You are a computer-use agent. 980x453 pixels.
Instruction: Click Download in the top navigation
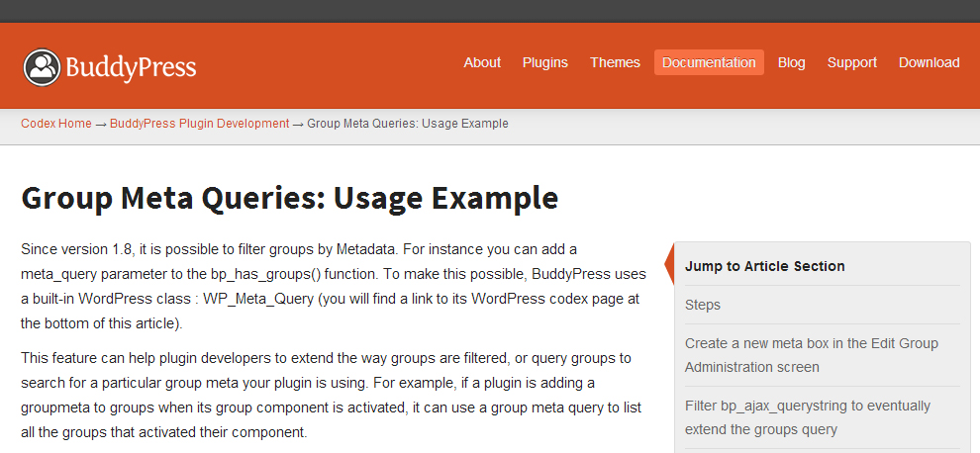pos(929,62)
